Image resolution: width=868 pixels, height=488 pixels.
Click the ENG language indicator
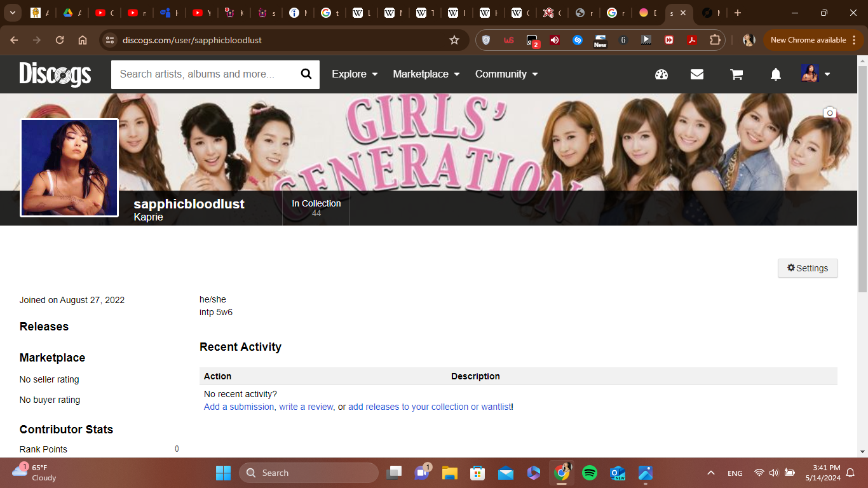[x=735, y=473]
